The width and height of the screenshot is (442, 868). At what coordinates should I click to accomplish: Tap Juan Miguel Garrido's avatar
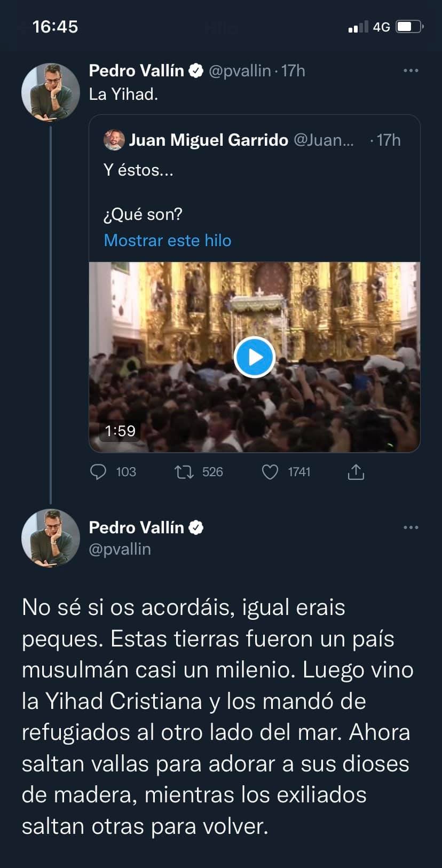coord(114,139)
